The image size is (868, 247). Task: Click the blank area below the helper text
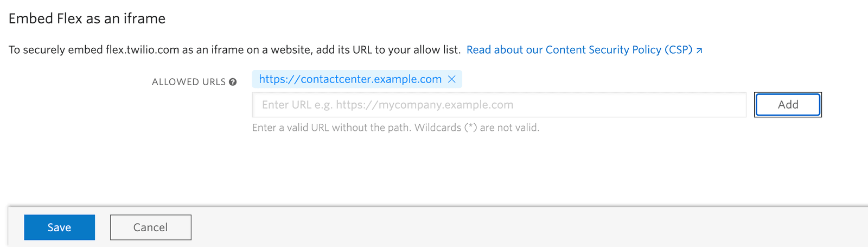tap(434, 168)
